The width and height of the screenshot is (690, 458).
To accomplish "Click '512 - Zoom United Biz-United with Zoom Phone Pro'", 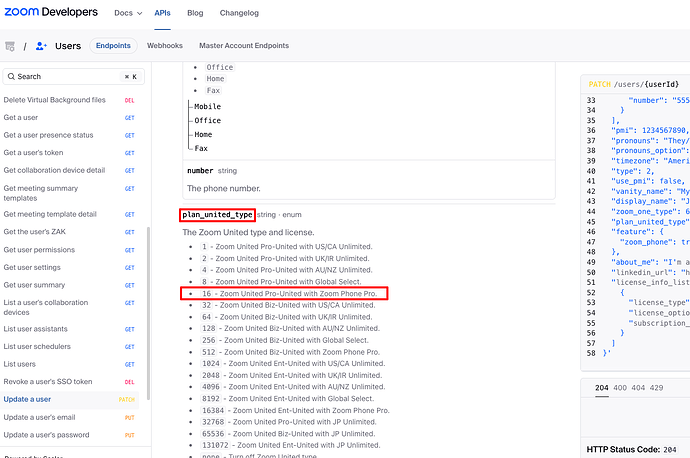I will (x=290, y=352).
